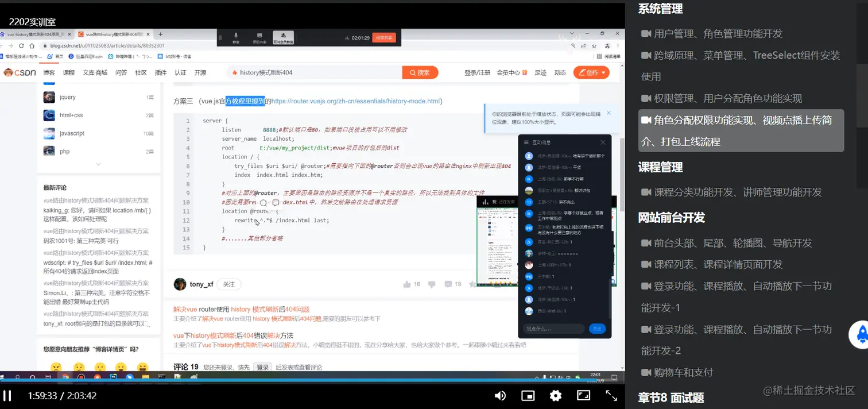Select php category icon in sidebar
Screen dimensions: 868x409
tap(49, 151)
